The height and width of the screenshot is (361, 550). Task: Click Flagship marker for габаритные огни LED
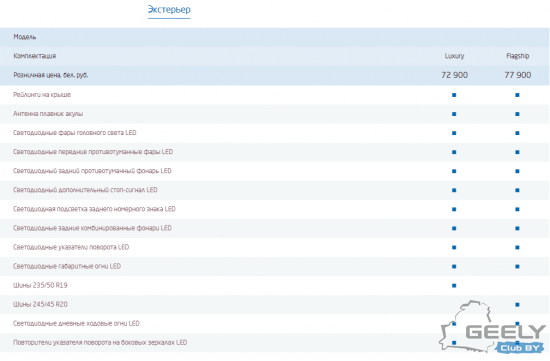pyautogui.click(x=517, y=267)
